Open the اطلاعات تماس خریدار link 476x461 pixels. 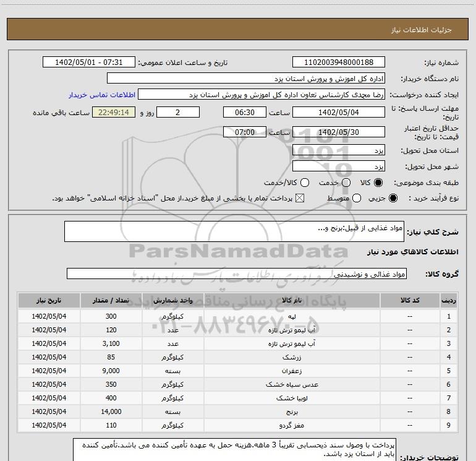102,95
